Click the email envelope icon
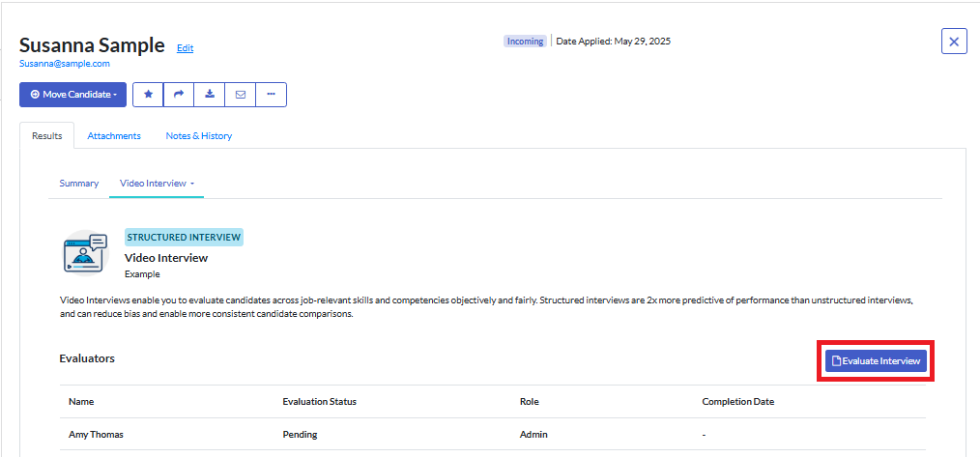The image size is (980, 457). tap(240, 95)
